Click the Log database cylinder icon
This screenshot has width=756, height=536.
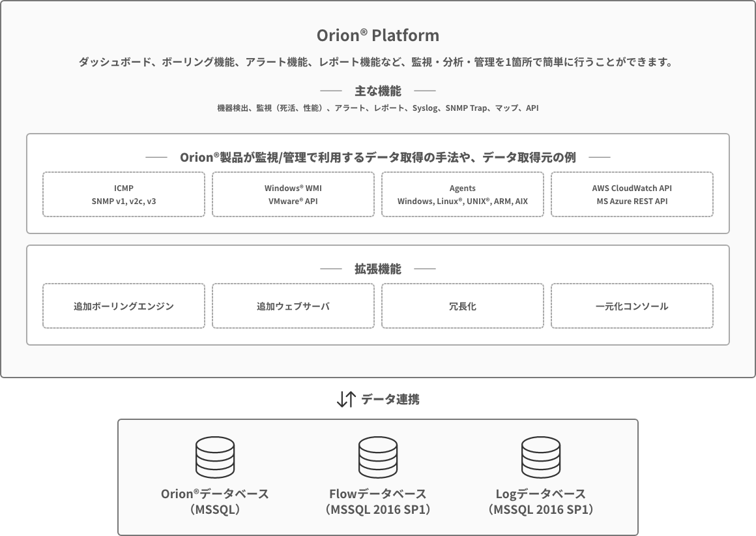541,457
